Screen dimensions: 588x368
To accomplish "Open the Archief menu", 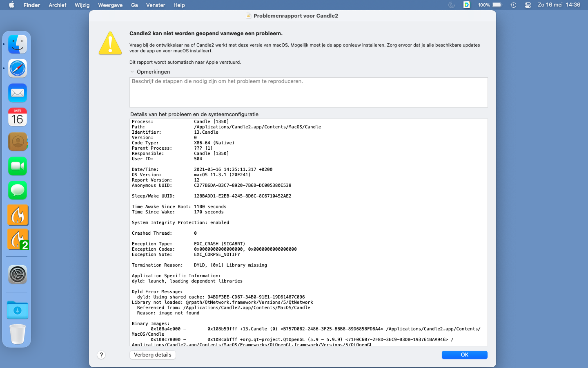I will pyautogui.click(x=58, y=5).
